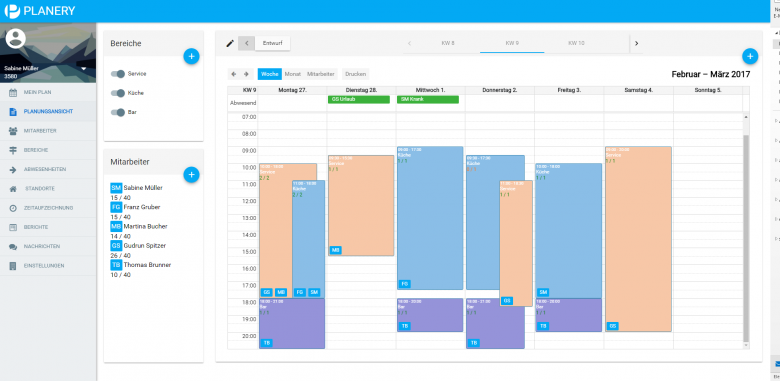Select the SM badge for Sabine Müller
780x381 pixels.
116,188
